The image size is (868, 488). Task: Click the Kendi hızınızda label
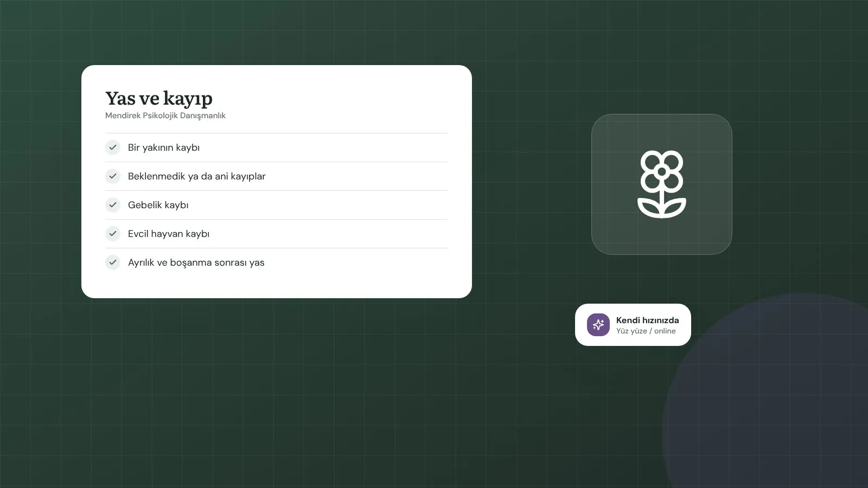[x=648, y=320]
